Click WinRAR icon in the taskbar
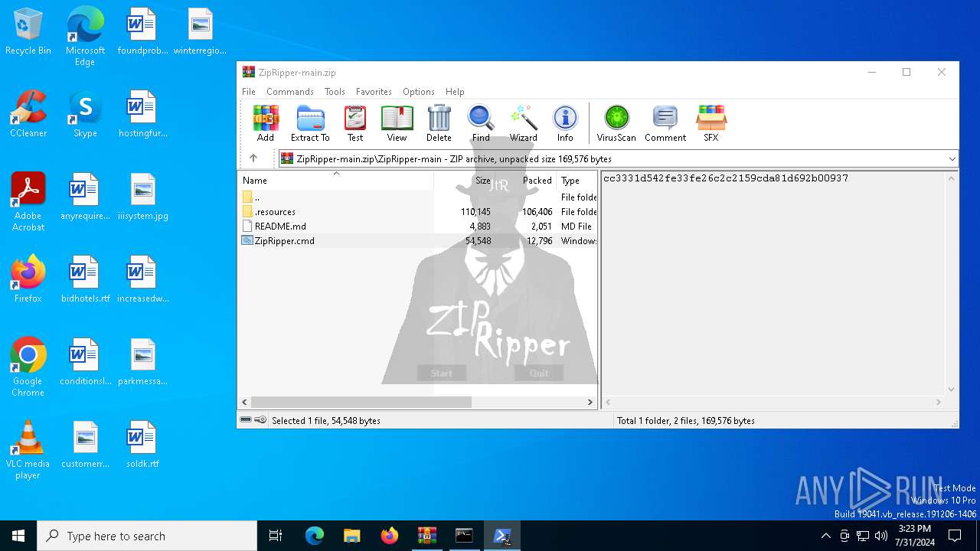Viewport: 980px width, 551px height. click(426, 536)
